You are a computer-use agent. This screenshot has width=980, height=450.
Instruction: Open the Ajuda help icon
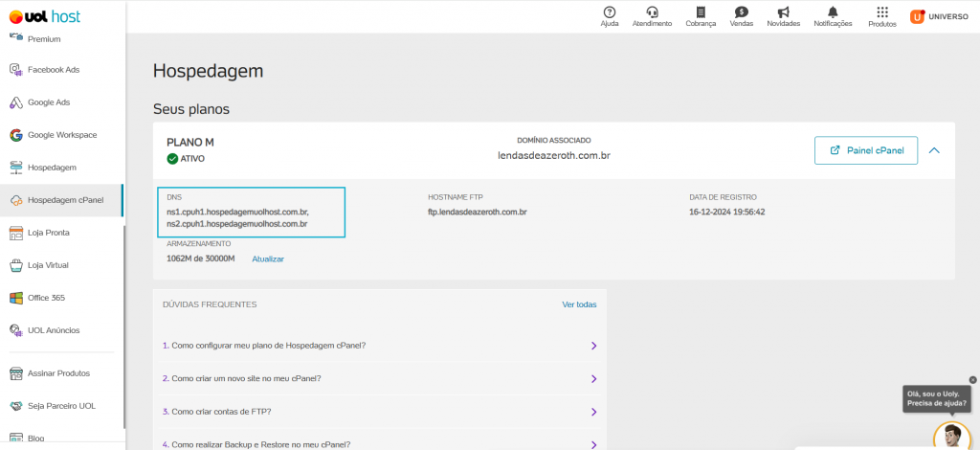(x=610, y=11)
